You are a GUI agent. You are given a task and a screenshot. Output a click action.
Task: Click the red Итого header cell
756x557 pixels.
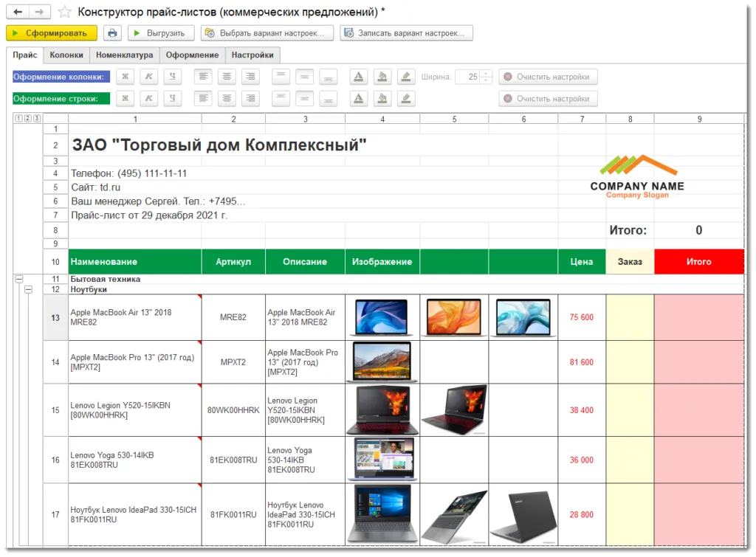(699, 262)
